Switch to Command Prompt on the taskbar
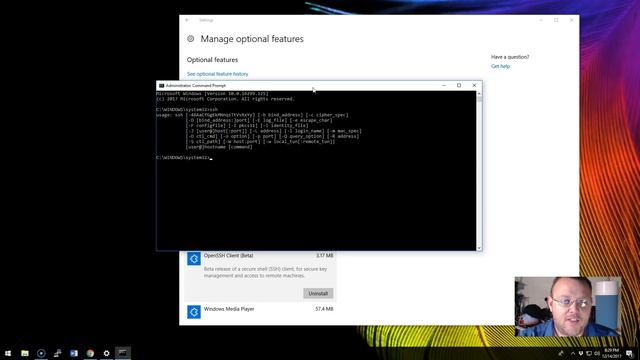The width and height of the screenshot is (640, 360). click(x=122, y=353)
